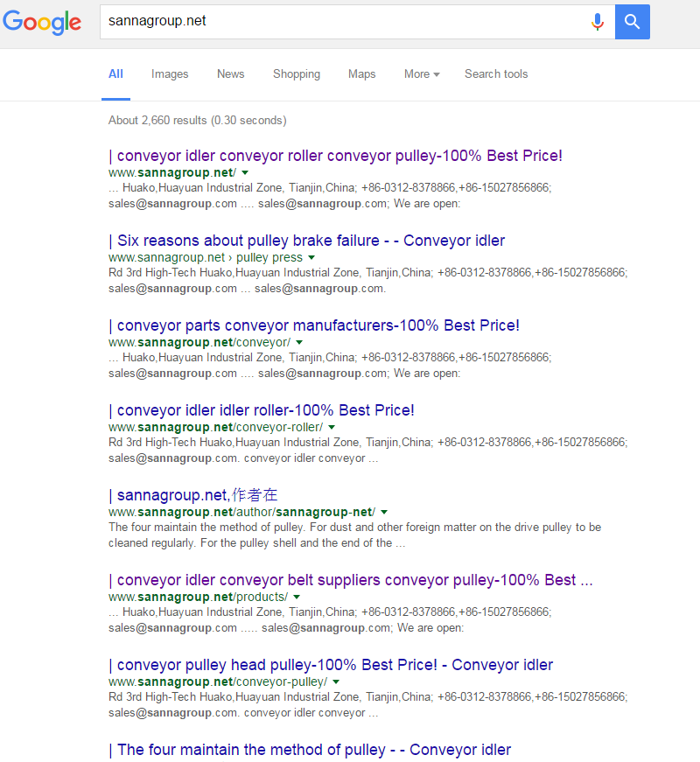
Task: Open 'The four maintain the method of pulley' result
Action: point(310,750)
